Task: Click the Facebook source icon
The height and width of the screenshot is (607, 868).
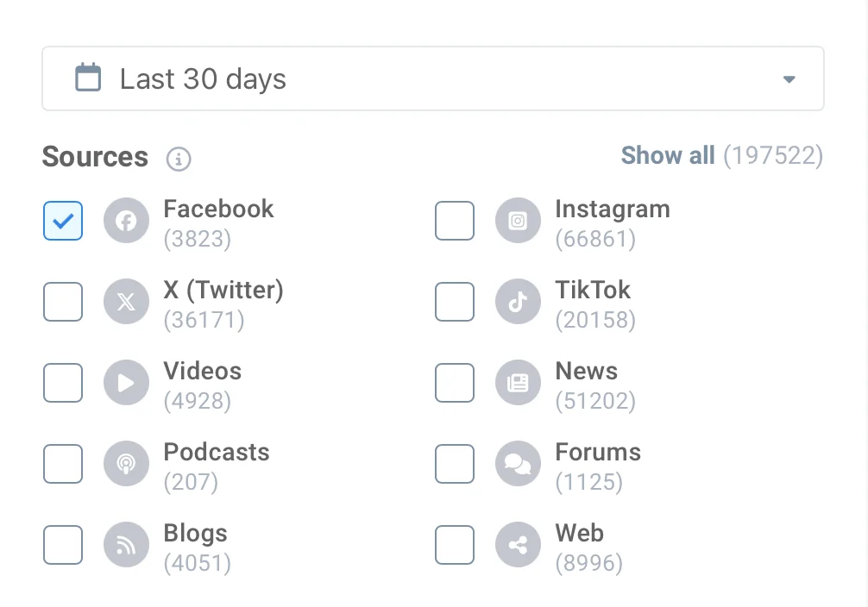Action: pos(126,221)
